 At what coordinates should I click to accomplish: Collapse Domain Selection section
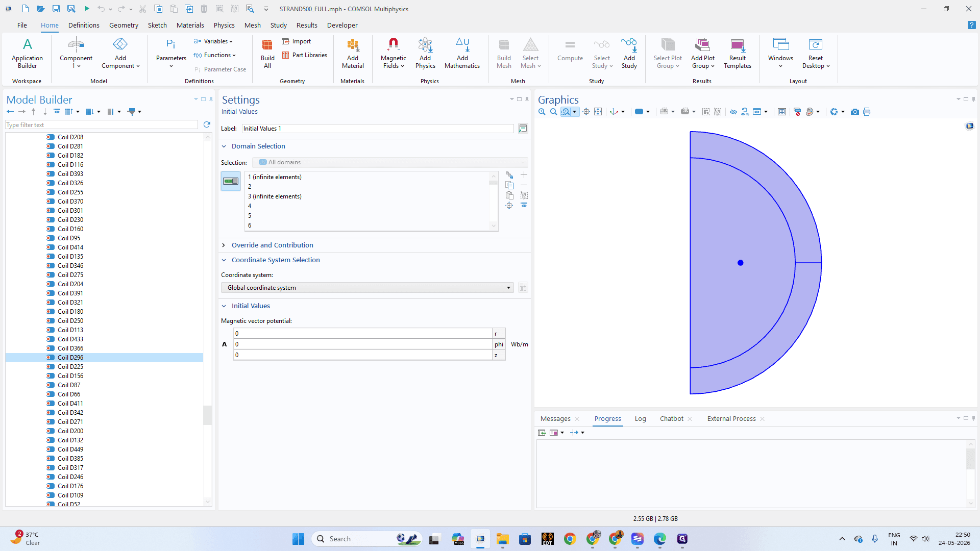point(224,146)
